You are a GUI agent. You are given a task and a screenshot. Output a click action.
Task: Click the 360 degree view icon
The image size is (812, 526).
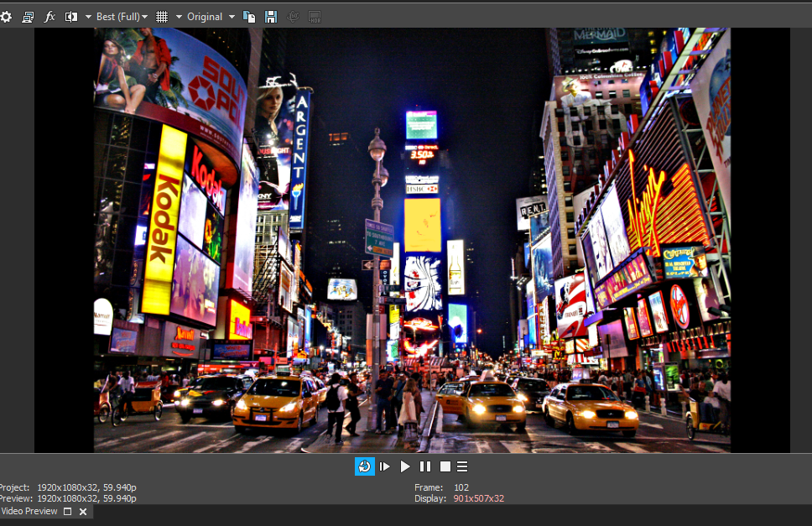point(293,17)
